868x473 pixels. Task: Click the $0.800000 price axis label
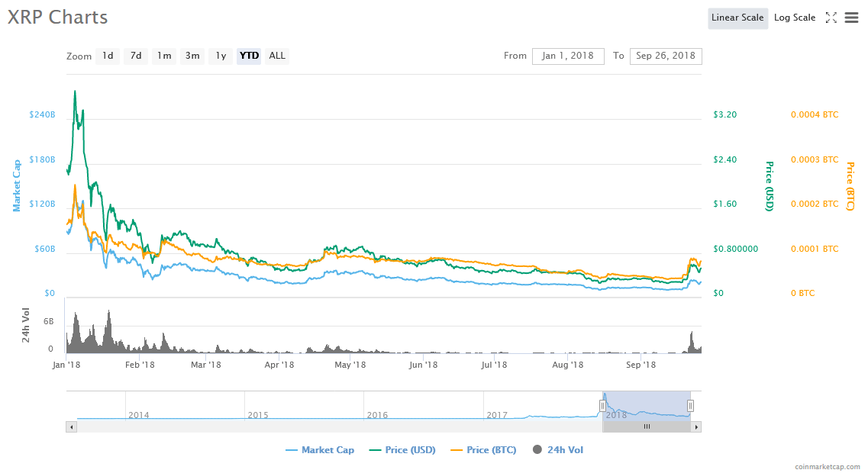coord(736,249)
